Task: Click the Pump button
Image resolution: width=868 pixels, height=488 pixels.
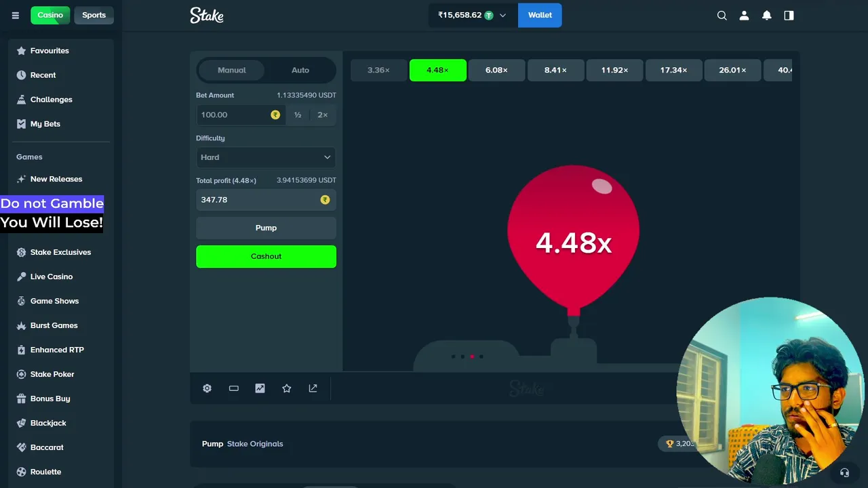Action: pos(266,228)
